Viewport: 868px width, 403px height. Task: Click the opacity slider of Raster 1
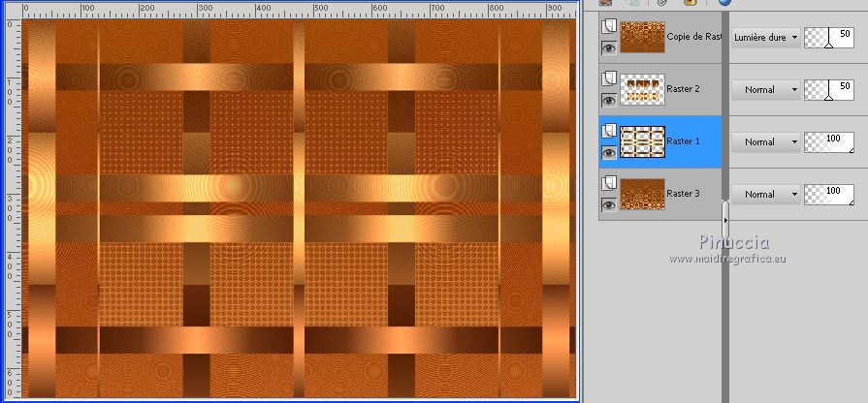tap(828, 142)
